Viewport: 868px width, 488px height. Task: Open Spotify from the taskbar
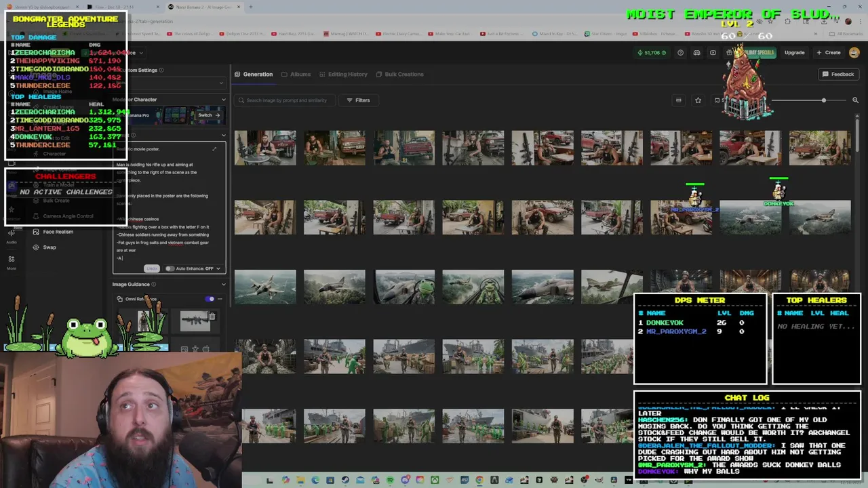390,481
